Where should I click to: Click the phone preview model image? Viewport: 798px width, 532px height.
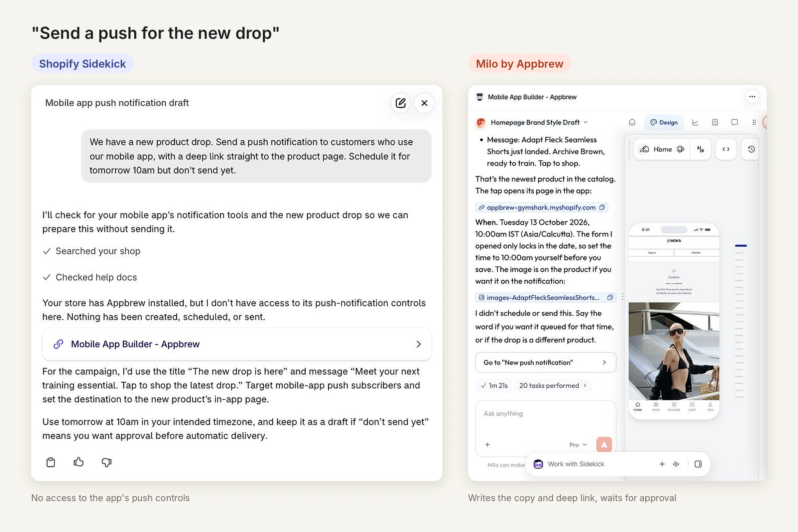674,351
